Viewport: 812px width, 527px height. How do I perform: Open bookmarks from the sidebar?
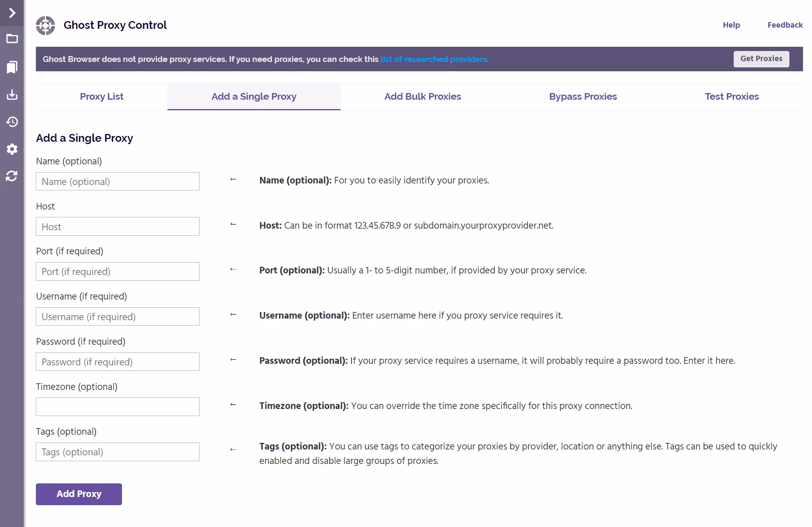pyautogui.click(x=12, y=67)
